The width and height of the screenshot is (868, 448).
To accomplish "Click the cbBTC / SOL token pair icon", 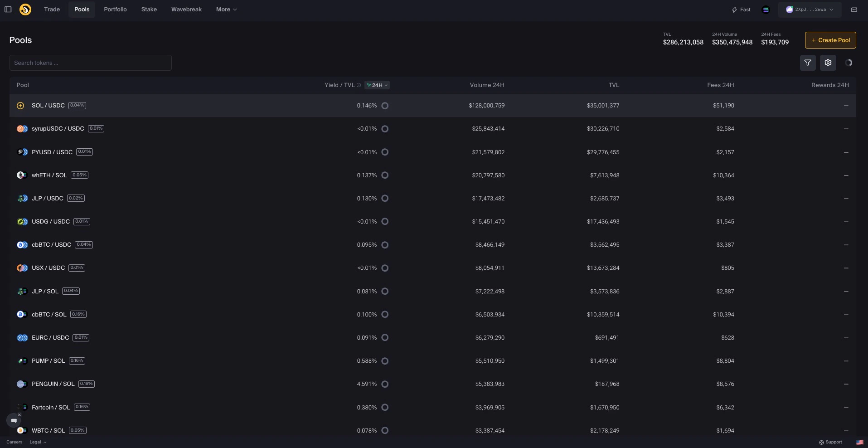I will tap(22, 314).
